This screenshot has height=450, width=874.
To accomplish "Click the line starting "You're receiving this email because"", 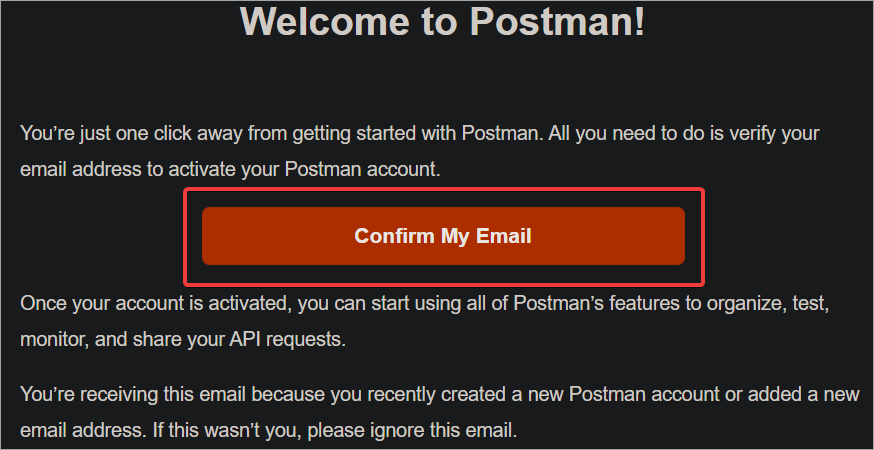I will (440, 395).
